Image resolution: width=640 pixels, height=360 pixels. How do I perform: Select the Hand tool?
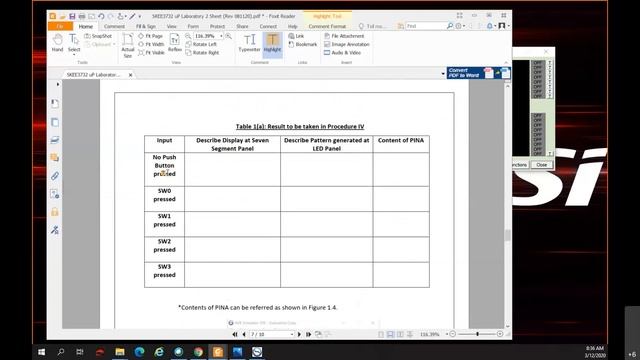(58, 43)
